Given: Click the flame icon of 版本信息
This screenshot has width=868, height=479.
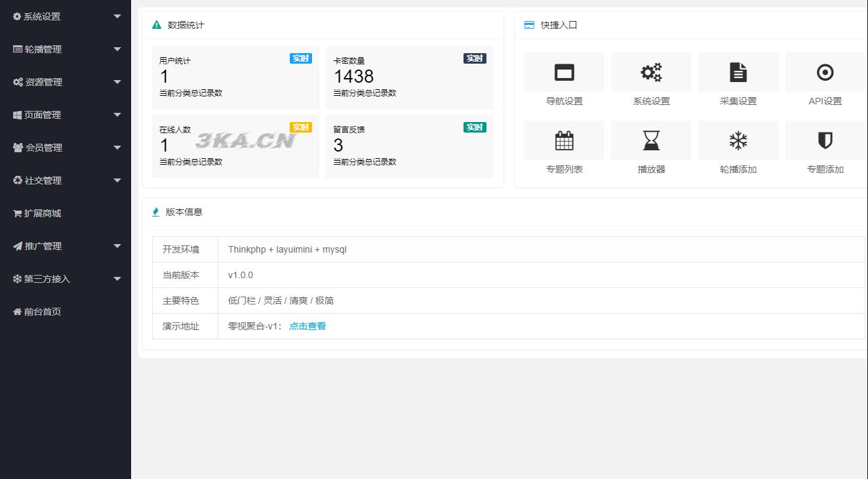Looking at the screenshot, I should tap(156, 212).
